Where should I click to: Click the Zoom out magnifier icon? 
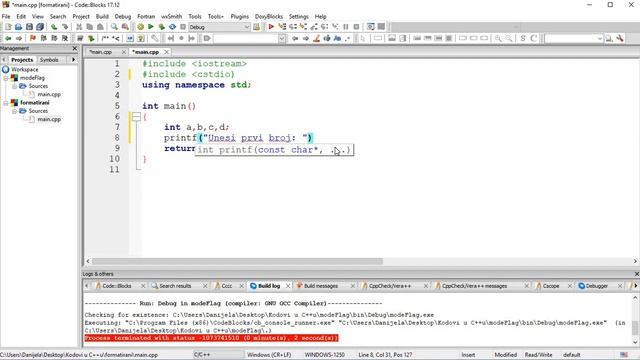509,38
